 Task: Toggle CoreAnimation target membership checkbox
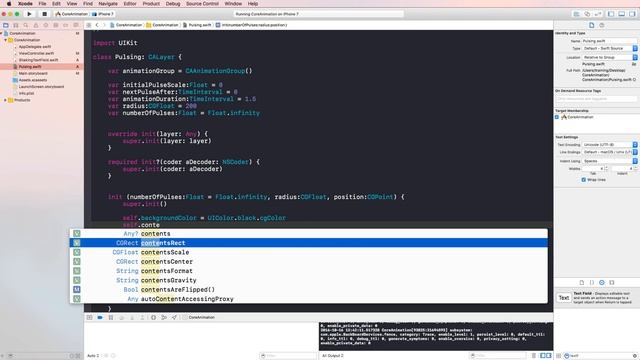[557, 117]
